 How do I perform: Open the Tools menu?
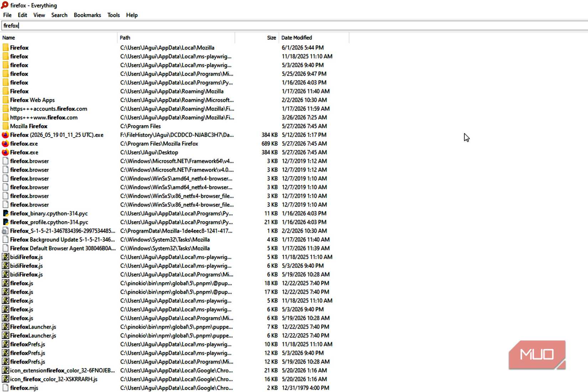point(114,15)
